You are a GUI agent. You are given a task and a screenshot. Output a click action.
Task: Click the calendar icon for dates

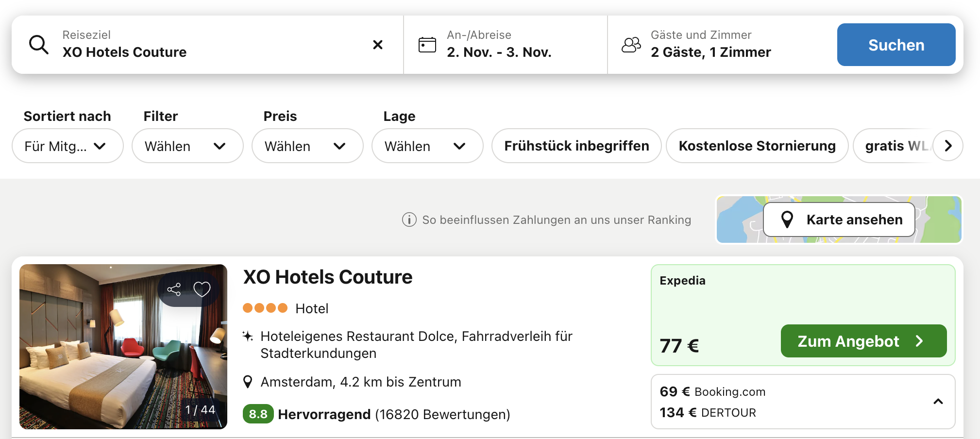coord(427,45)
